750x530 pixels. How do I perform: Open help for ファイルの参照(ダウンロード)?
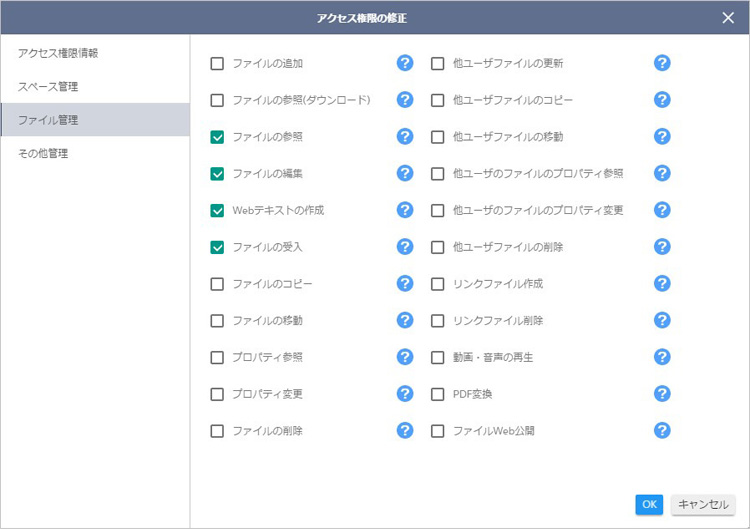tap(405, 100)
